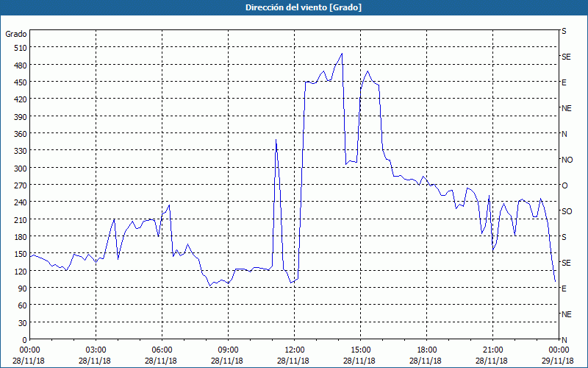Select the "28/11/18" date under 09:00
This screenshot has height=368, width=588.
tap(227, 361)
